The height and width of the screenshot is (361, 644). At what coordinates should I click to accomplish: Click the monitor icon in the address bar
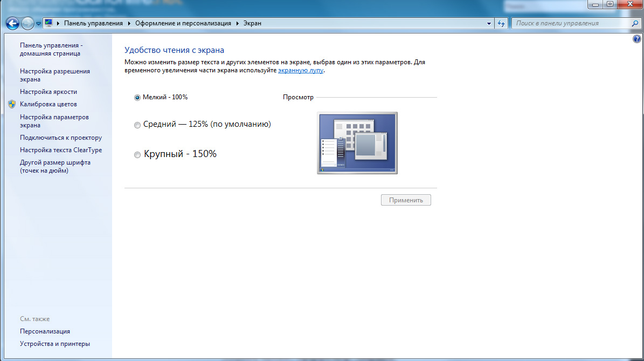[x=49, y=23]
